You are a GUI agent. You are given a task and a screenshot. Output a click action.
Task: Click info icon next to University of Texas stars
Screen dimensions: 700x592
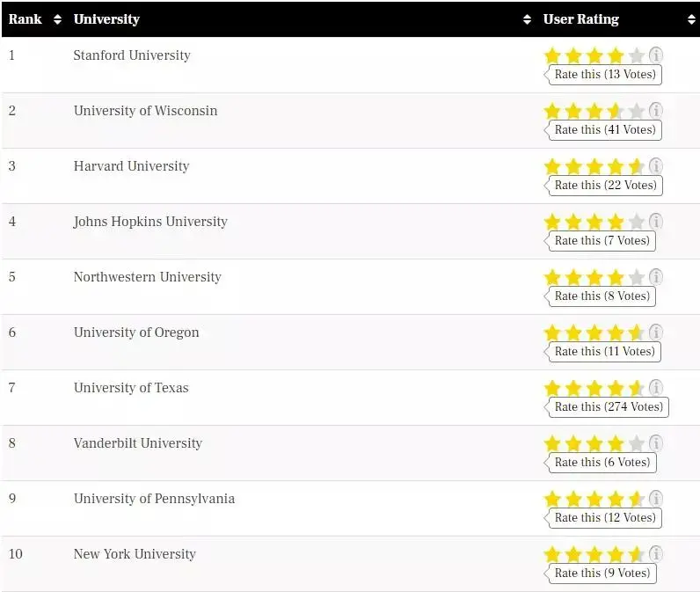[656, 388]
